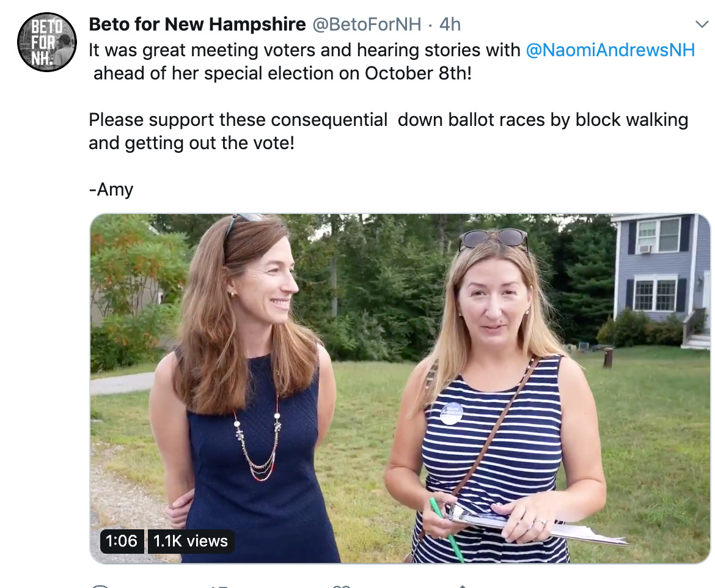Image resolution: width=715 pixels, height=588 pixels.
Task: Click the 'special election on October 8th' text line
Action: click(282, 73)
